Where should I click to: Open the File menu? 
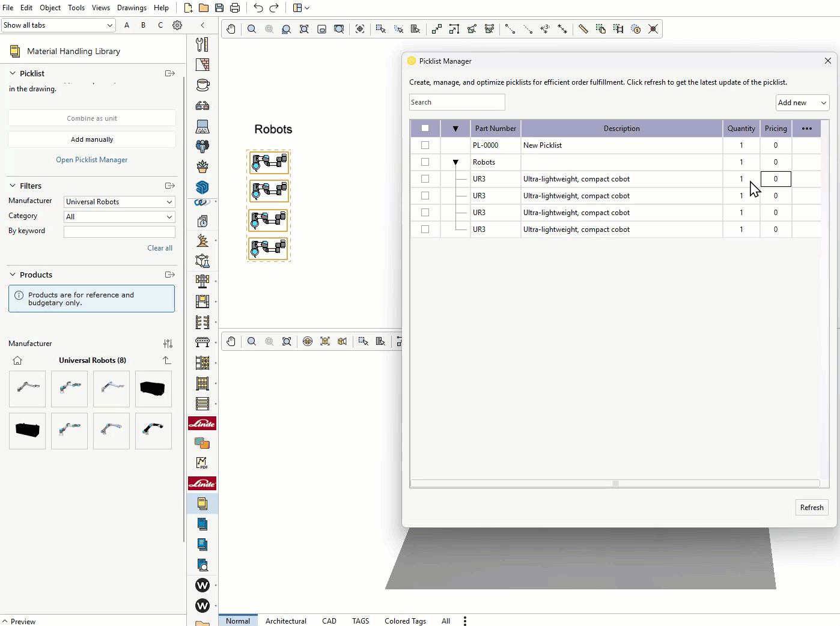pos(8,8)
